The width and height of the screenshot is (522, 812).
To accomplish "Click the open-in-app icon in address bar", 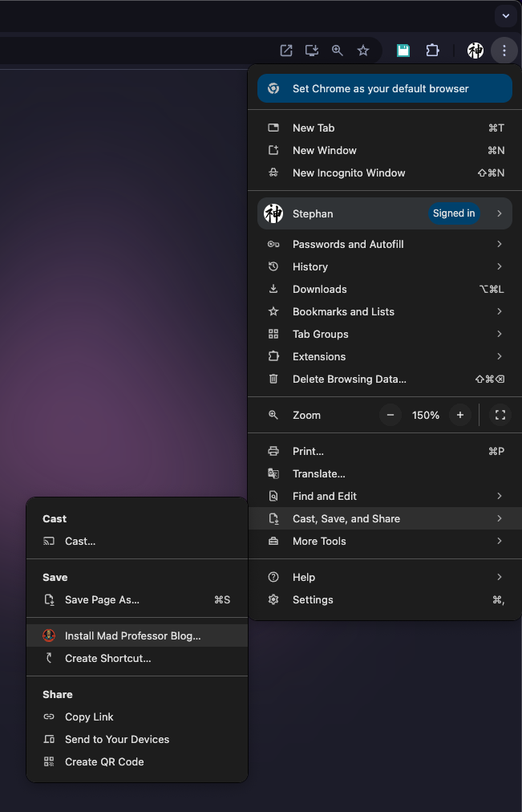I will tap(286, 51).
